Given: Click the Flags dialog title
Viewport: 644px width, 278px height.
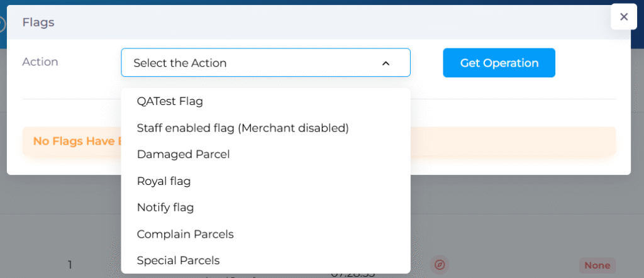Looking at the screenshot, I should coord(38,23).
